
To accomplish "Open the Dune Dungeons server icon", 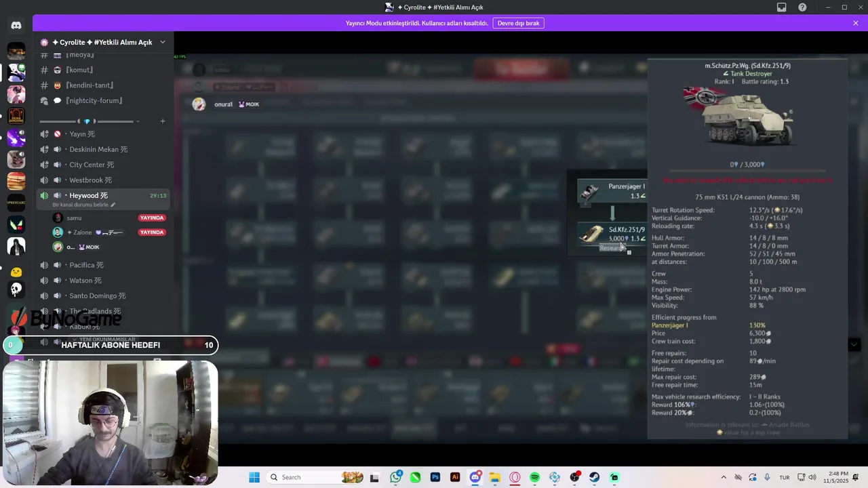I will coord(16,116).
